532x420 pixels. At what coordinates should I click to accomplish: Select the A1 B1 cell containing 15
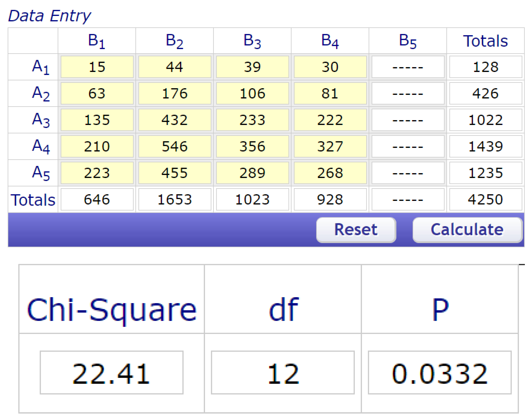click(97, 67)
